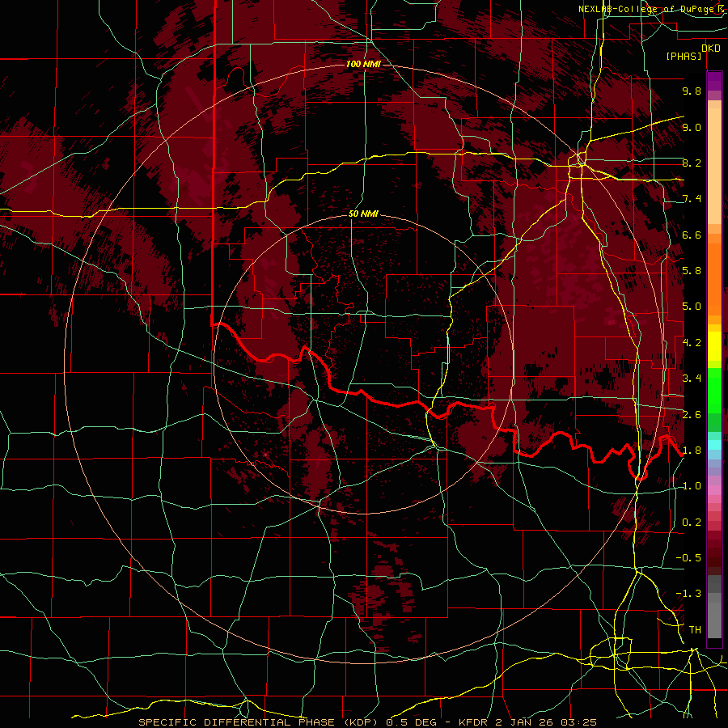Click the -1.3 scale value
The height and width of the screenshot is (728, 728).
[x=688, y=594]
